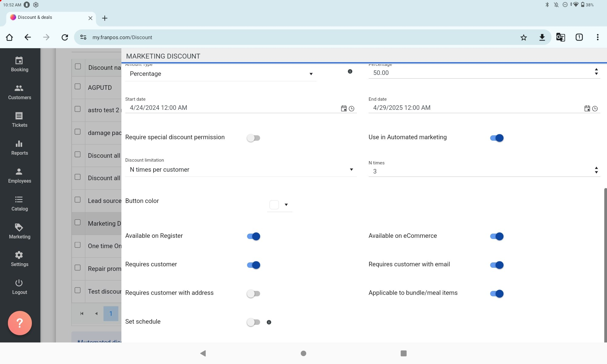Click the Button color white swatch
Image resolution: width=607 pixels, height=364 pixels.
click(x=274, y=205)
